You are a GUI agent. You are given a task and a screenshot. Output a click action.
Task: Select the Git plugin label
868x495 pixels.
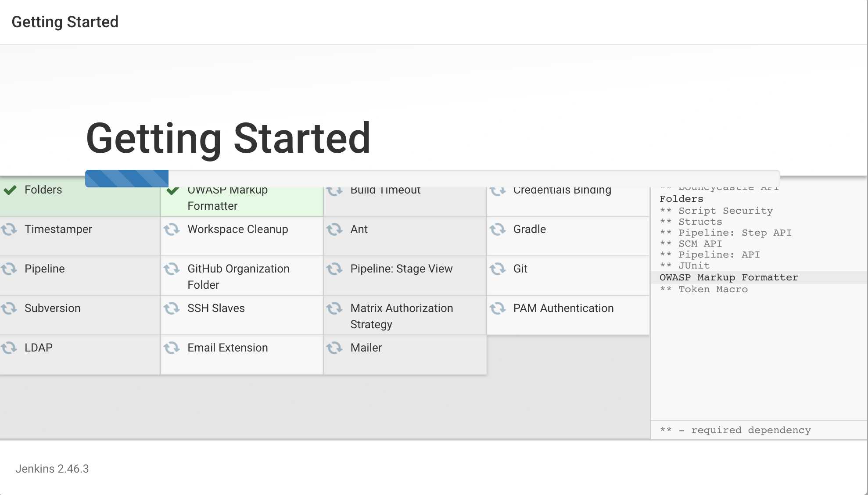(x=520, y=269)
